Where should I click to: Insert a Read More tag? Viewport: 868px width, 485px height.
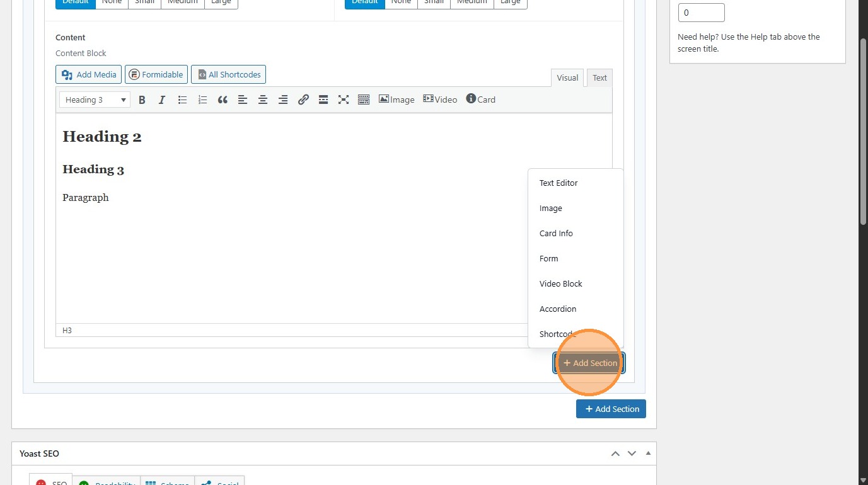pos(323,100)
